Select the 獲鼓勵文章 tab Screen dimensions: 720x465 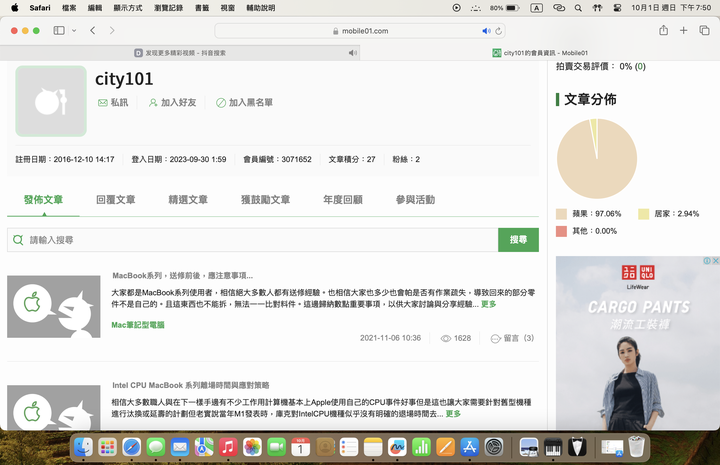coord(265,200)
